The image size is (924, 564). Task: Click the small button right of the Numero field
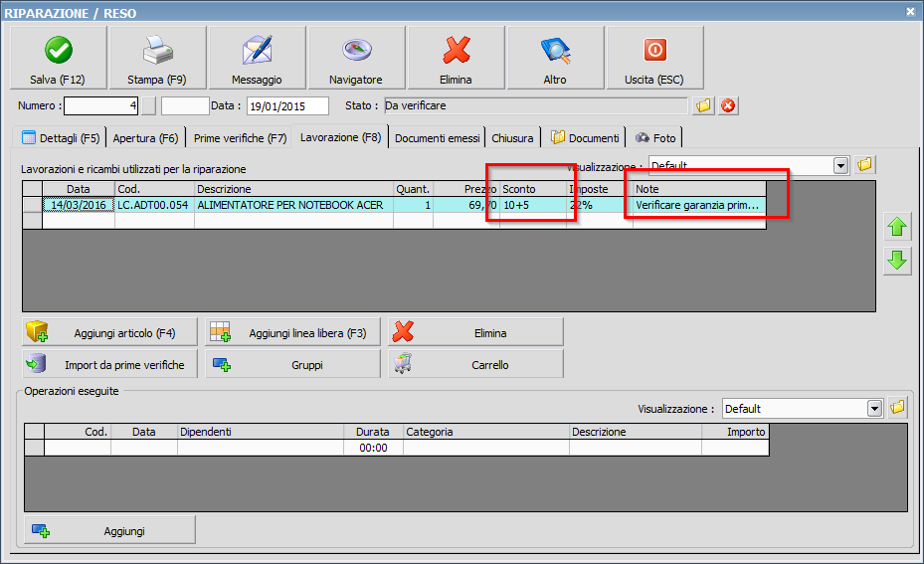pos(148,106)
